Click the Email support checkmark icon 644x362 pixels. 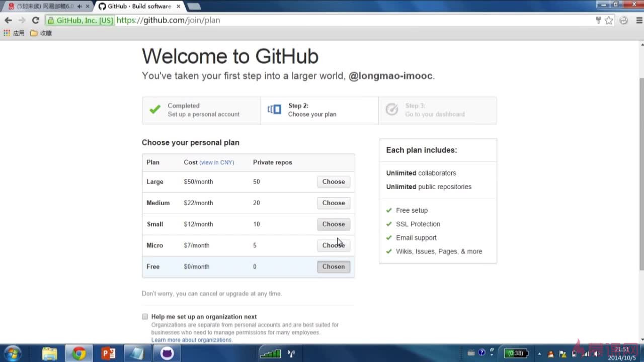coord(389,237)
